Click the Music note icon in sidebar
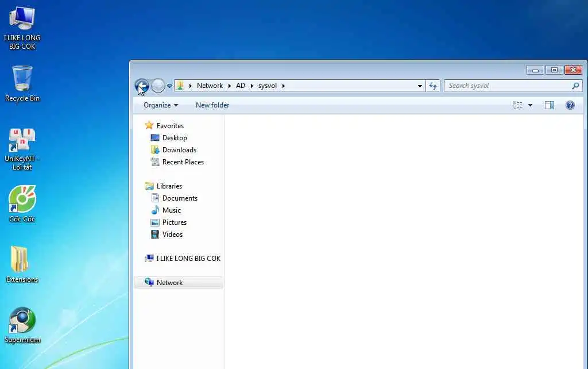This screenshot has width=588, height=369. point(155,210)
